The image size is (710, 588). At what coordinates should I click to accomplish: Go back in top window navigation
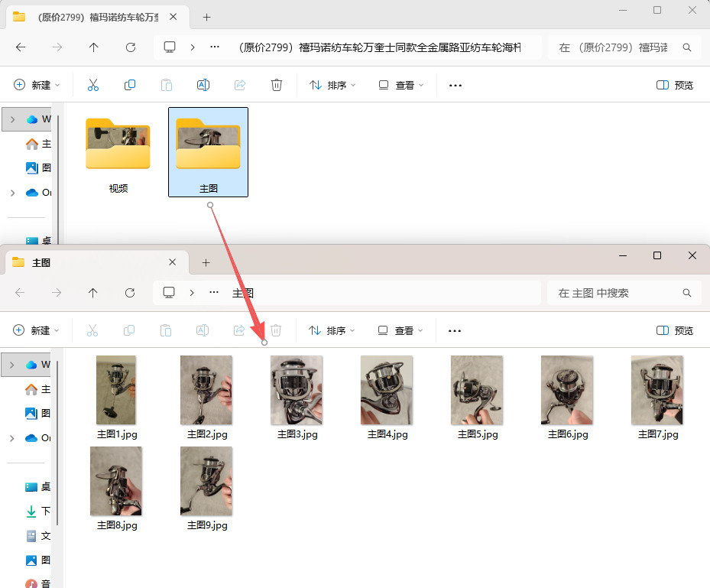pyautogui.click(x=21, y=47)
